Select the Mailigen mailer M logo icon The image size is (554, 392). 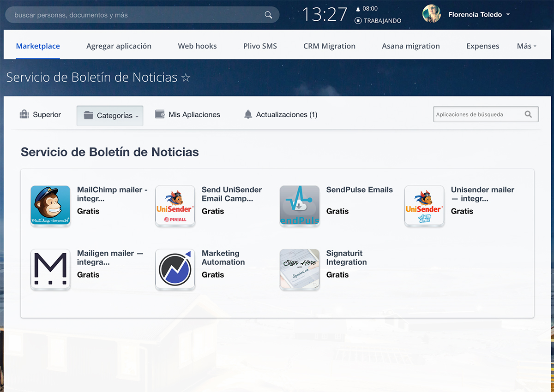coord(50,269)
